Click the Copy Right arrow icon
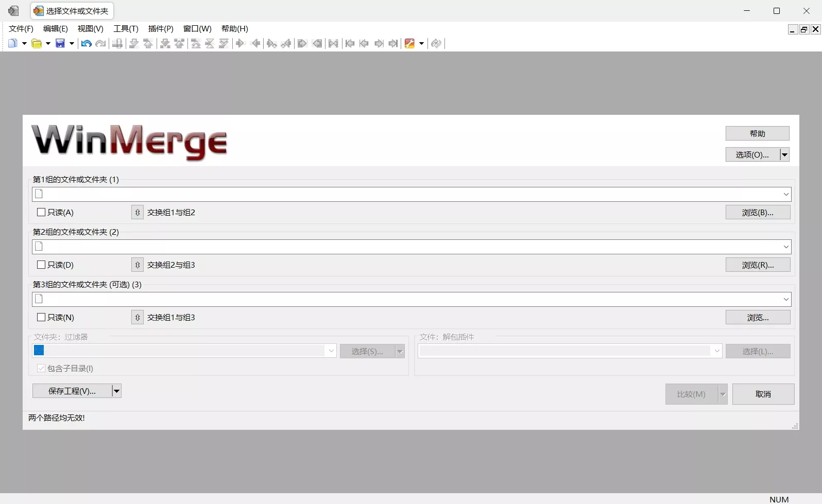 tap(240, 43)
